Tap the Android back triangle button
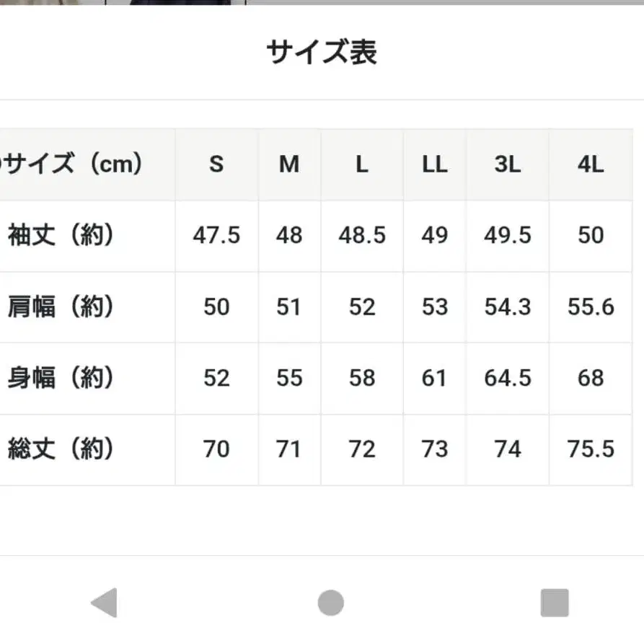Image resolution: width=644 pixels, height=644 pixels. pyautogui.click(x=105, y=603)
